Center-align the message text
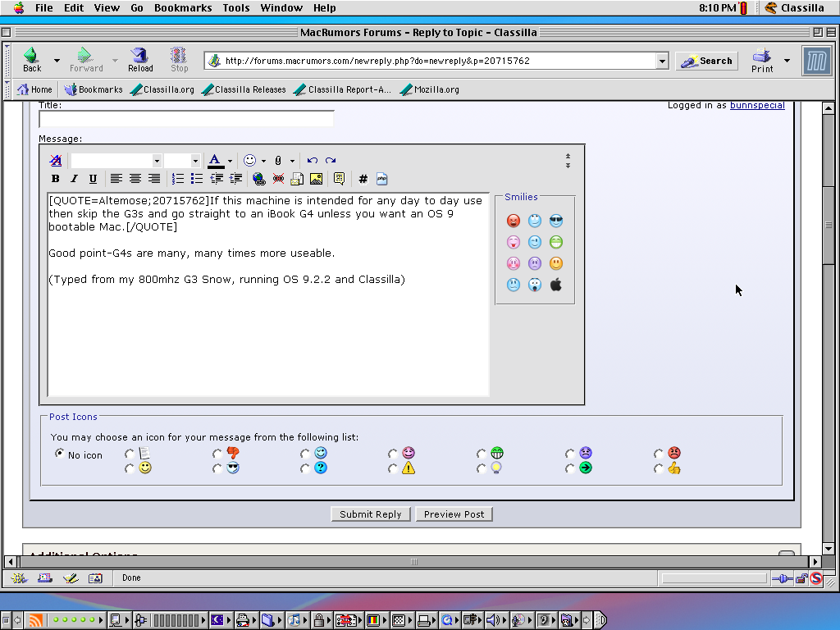 click(x=135, y=179)
